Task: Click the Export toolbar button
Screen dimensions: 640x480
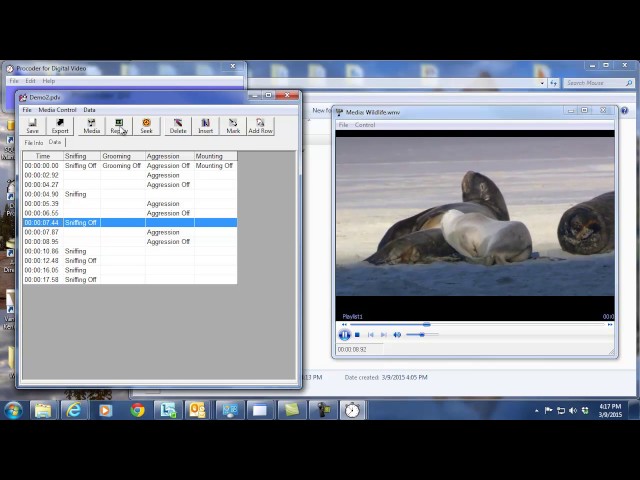Action: click(x=60, y=126)
